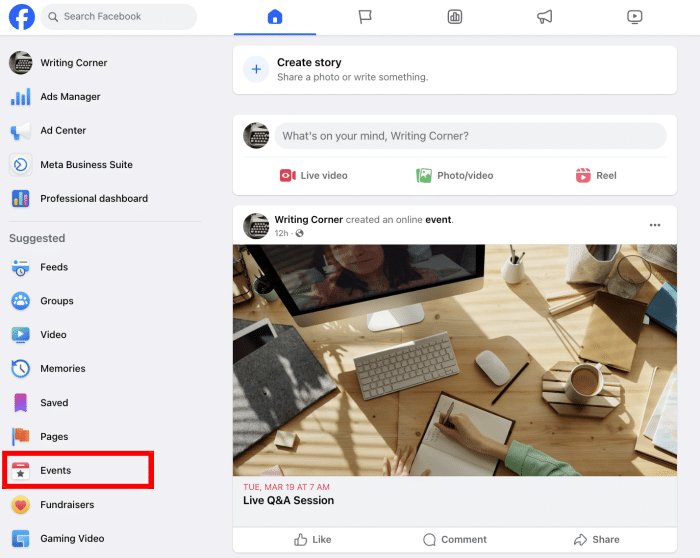Open the Memories clock icon
The height and width of the screenshot is (558, 700).
coord(21,369)
